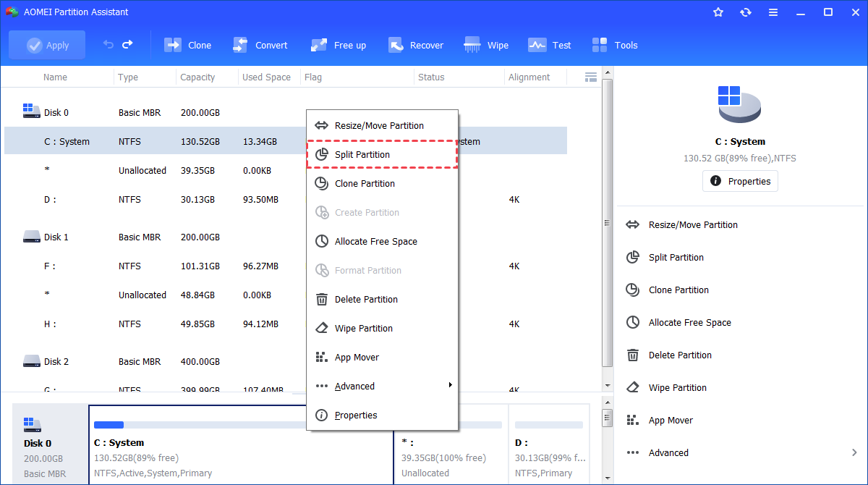868x485 pixels.
Task: Open the Convert toolbar tool
Action: (260, 45)
